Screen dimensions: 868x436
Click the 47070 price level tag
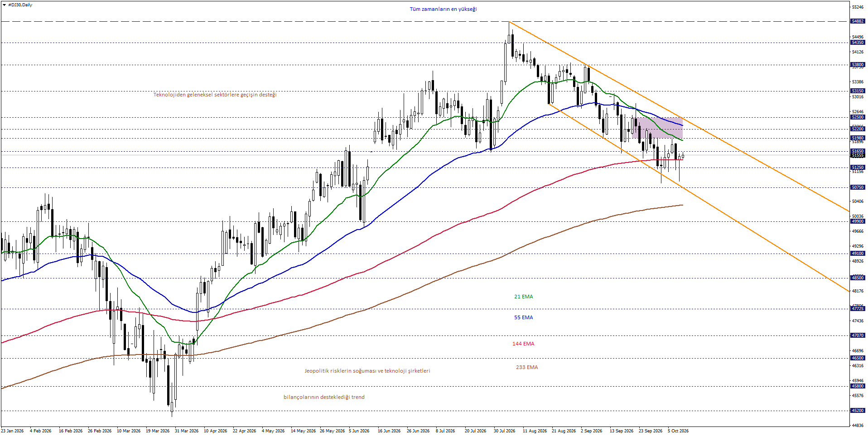click(x=858, y=335)
